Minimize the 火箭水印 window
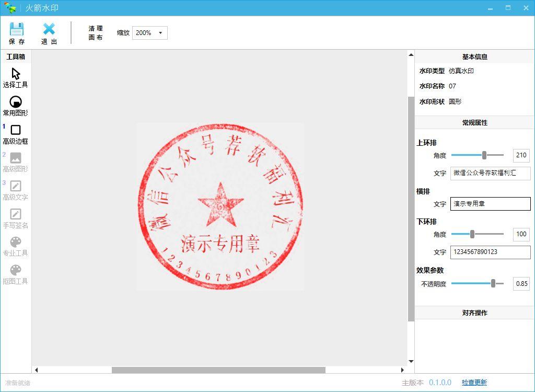The width and height of the screenshot is (535, 392). pyautogui.click(x=490, y=8)
